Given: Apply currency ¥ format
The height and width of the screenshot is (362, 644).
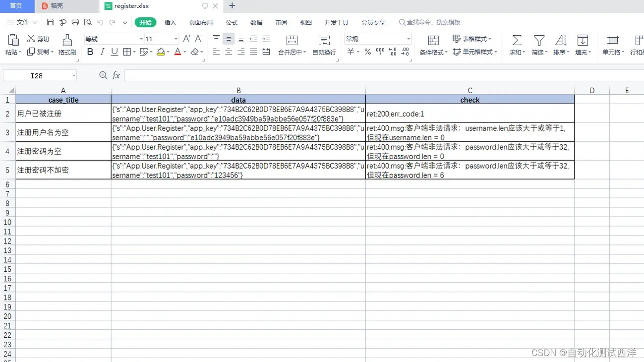Looking at the screenshot, I should [351, 52].
